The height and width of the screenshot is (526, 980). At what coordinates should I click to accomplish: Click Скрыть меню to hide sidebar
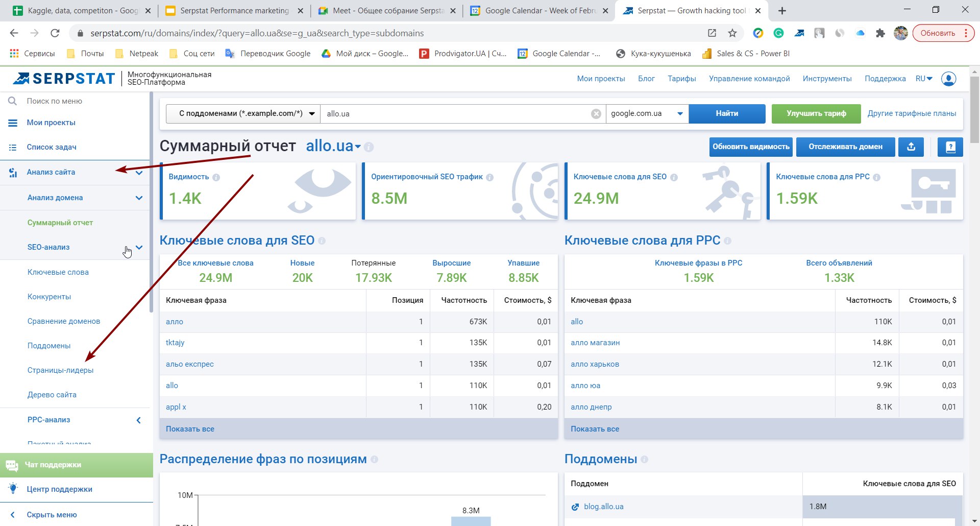tap(52, 515)
